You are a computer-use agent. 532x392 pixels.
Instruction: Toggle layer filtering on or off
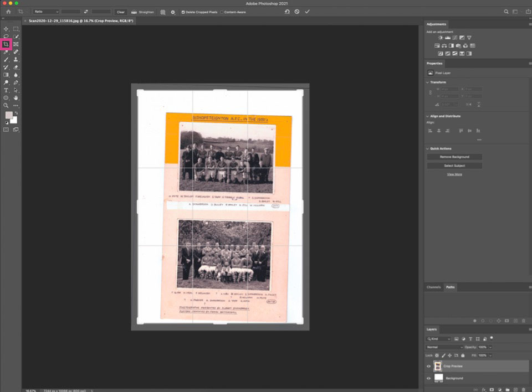tap(492, 338)
